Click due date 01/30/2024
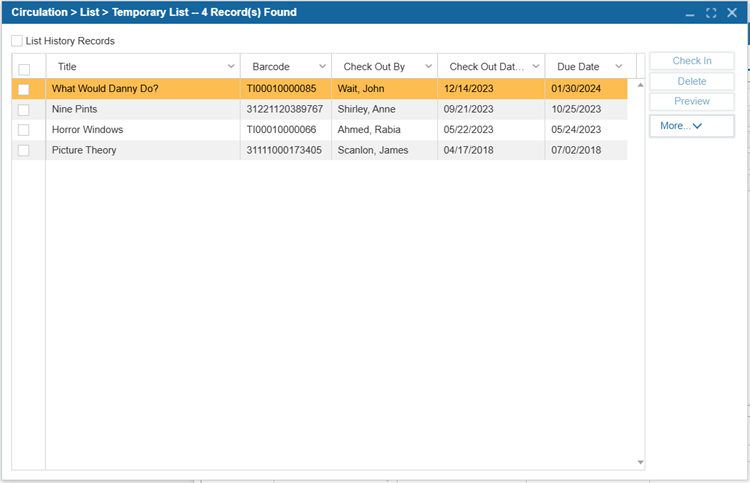 tap(576, 88)
